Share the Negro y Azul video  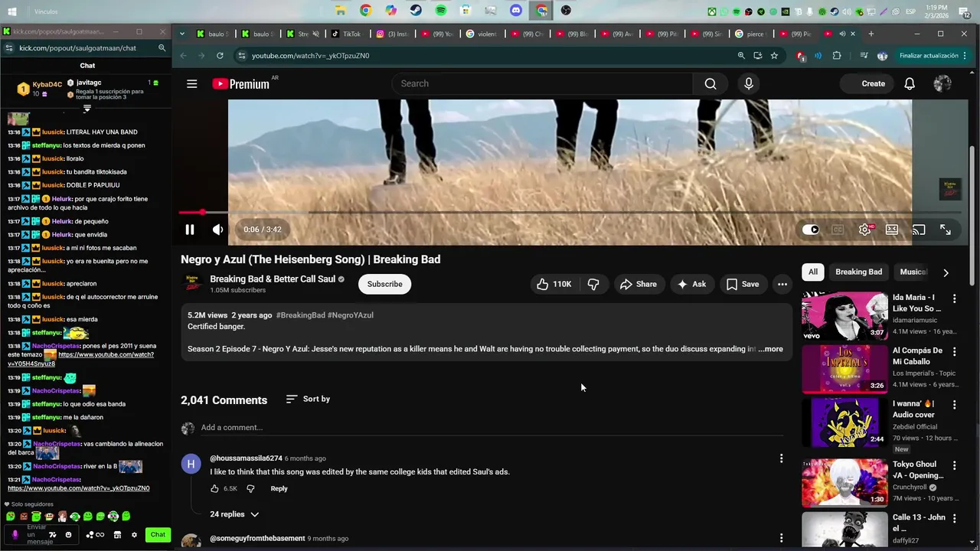pyautogui.click(x=639, y=284)
